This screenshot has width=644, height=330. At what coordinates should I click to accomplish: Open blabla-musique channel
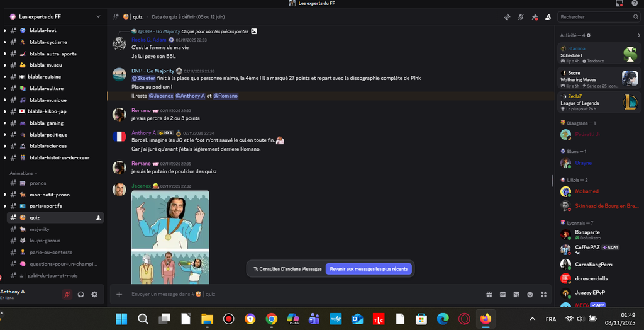pyautogui.click(x=55, y=100)
